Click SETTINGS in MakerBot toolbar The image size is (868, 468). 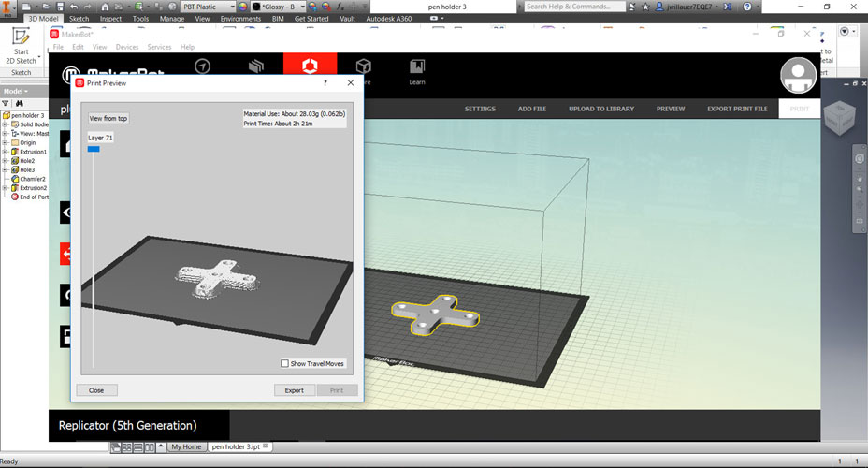click(480, 110)
